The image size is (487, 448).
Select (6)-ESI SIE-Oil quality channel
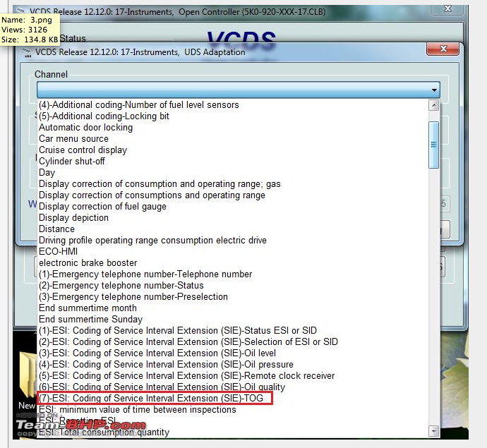[162, 387]
